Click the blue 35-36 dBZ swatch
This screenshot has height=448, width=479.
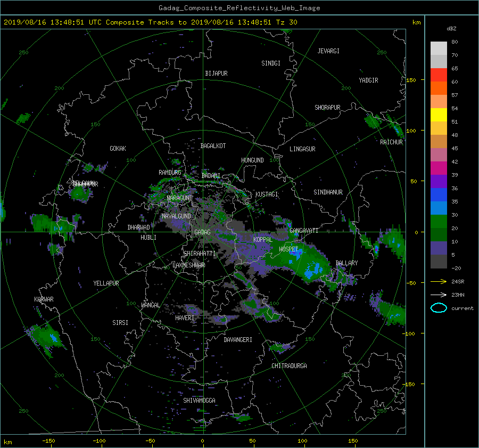[439, 194]
